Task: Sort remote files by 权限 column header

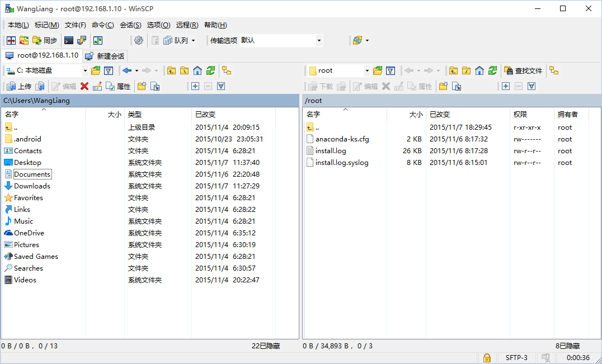Action: point(532,114)
